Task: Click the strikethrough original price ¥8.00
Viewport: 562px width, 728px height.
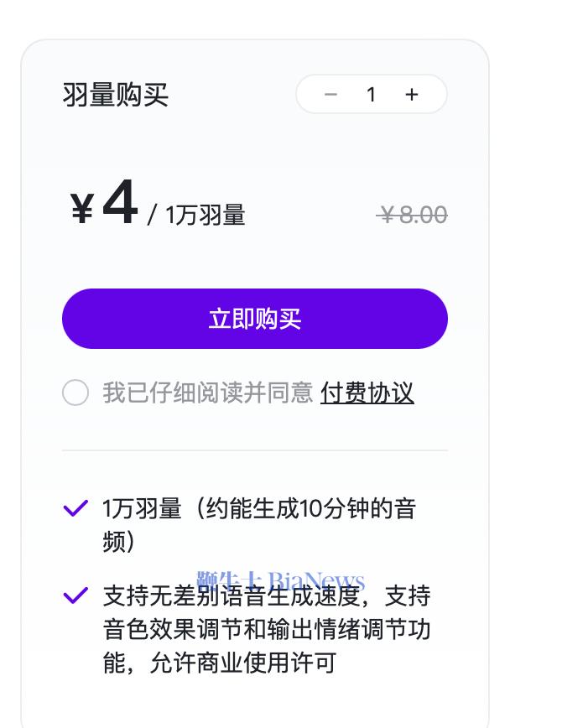Action: click(x=412, y=215)
